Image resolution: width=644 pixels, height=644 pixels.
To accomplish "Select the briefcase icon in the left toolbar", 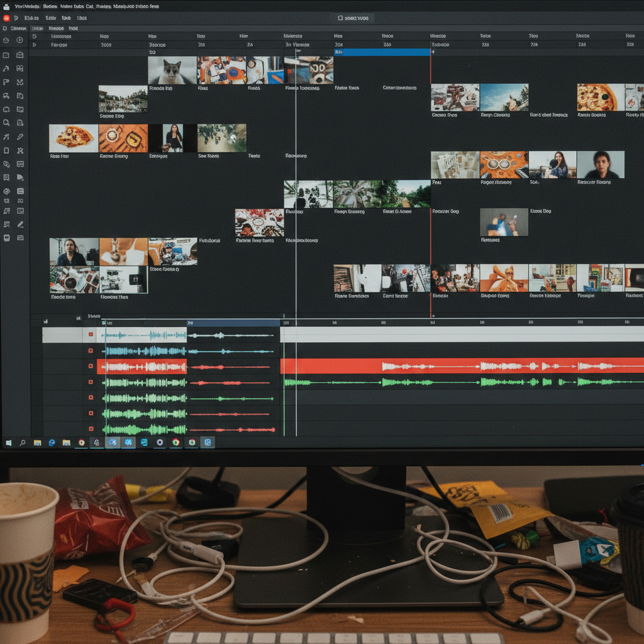I will tap(19, 55).
